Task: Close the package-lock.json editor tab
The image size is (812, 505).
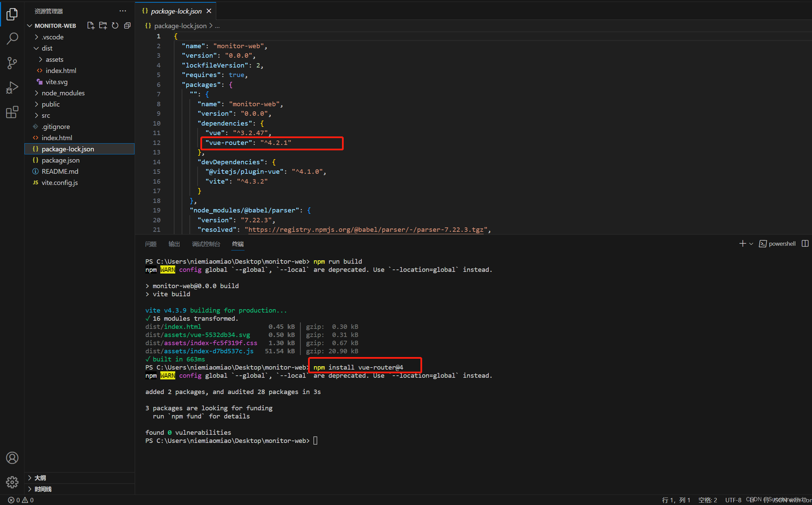Action: pos(209,11)
